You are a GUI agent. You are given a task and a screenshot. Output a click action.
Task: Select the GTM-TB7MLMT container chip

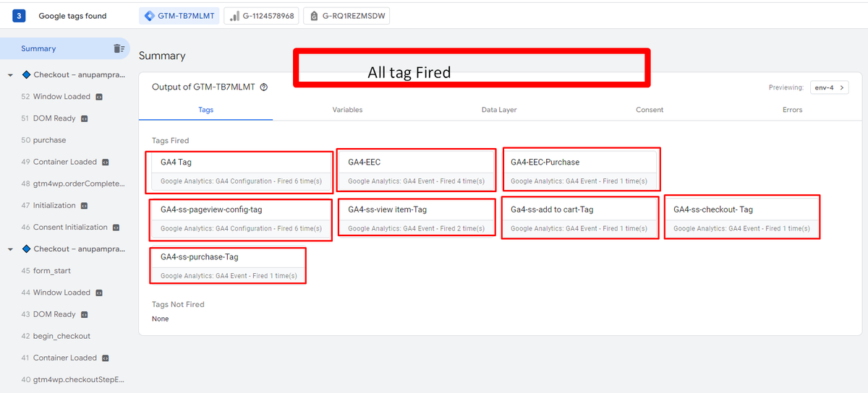coord(179,16)
